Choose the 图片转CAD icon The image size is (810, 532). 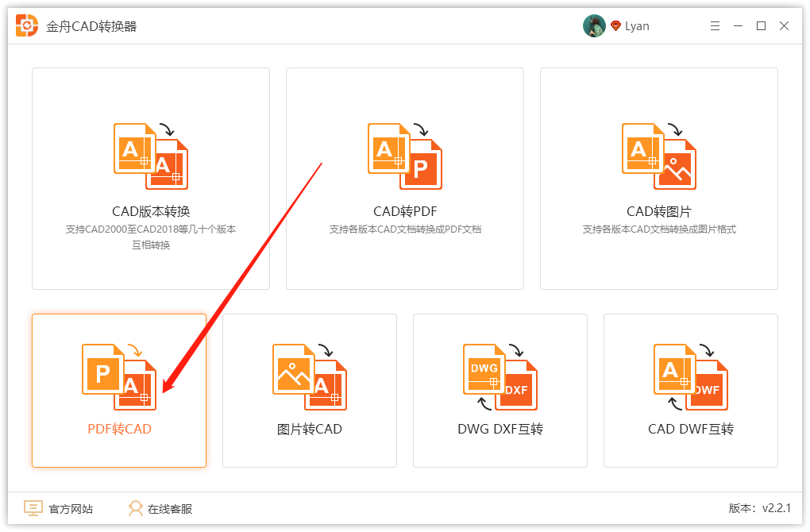coord(310,377)
